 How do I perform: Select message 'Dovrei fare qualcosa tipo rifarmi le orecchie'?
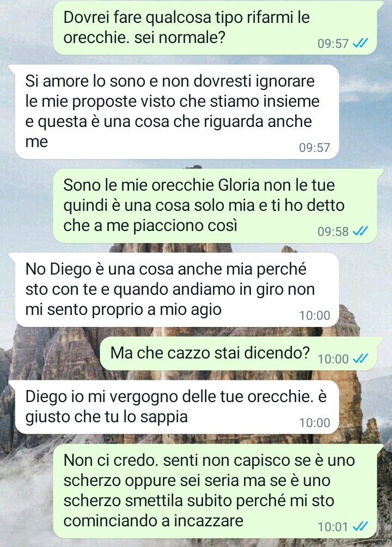click(215, 27)
